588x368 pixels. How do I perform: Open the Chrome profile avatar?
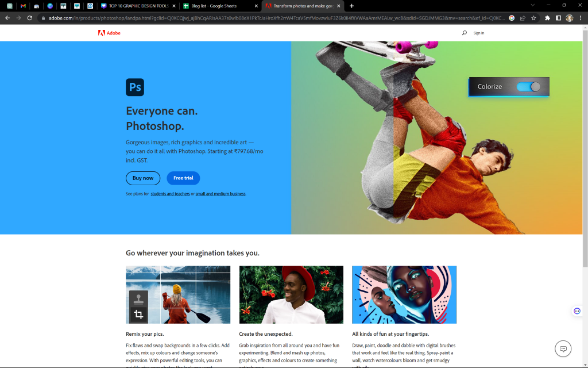coord(570,18)
